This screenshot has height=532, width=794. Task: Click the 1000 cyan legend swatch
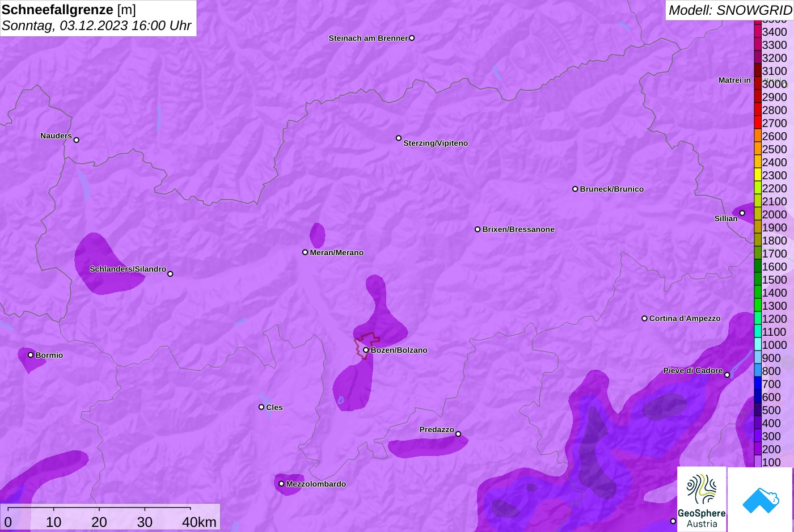[x=758, y=345]
